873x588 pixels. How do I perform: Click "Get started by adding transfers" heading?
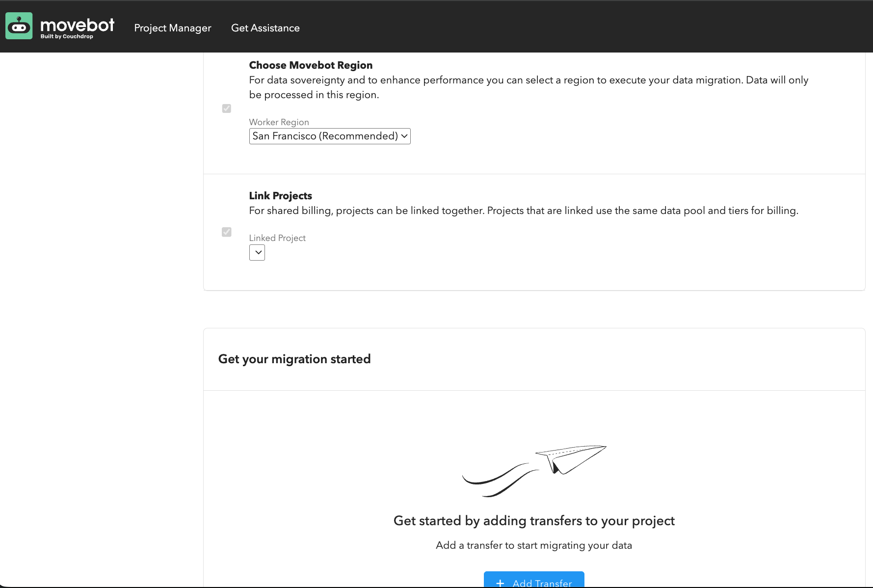tap(534, 521)
